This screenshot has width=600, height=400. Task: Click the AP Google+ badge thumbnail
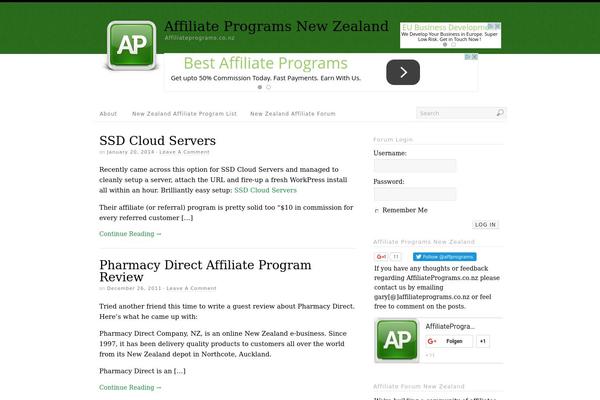coord(397,340)
